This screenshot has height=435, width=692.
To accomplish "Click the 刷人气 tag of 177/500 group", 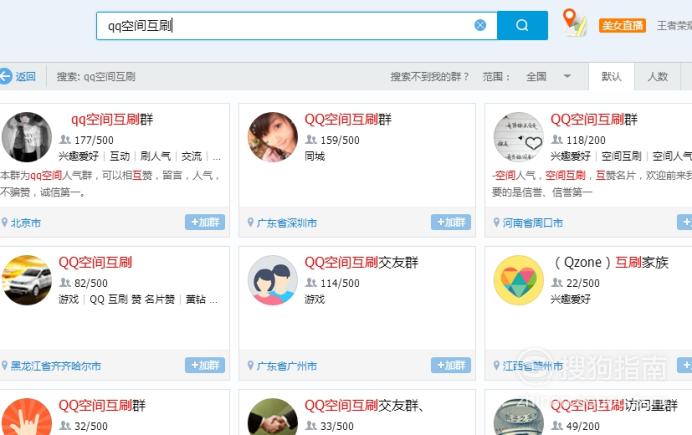I will [x=155, y=156].
